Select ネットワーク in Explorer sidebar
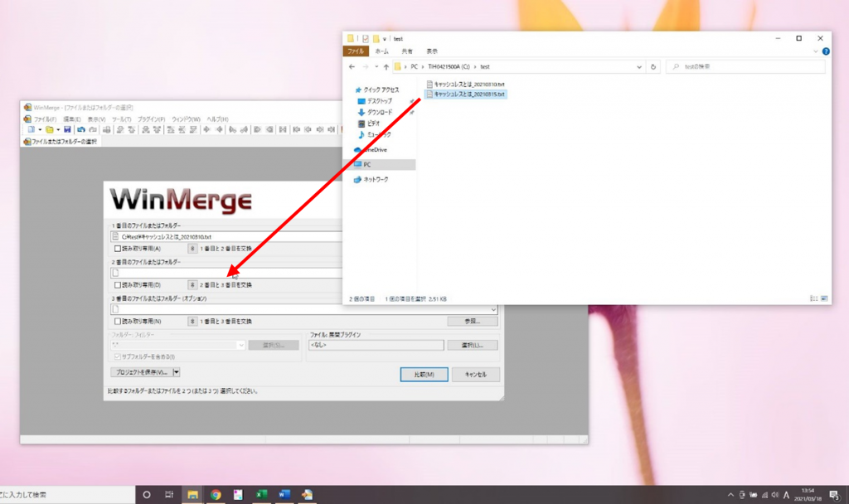 pyautogui.click(x=371, y=179)
